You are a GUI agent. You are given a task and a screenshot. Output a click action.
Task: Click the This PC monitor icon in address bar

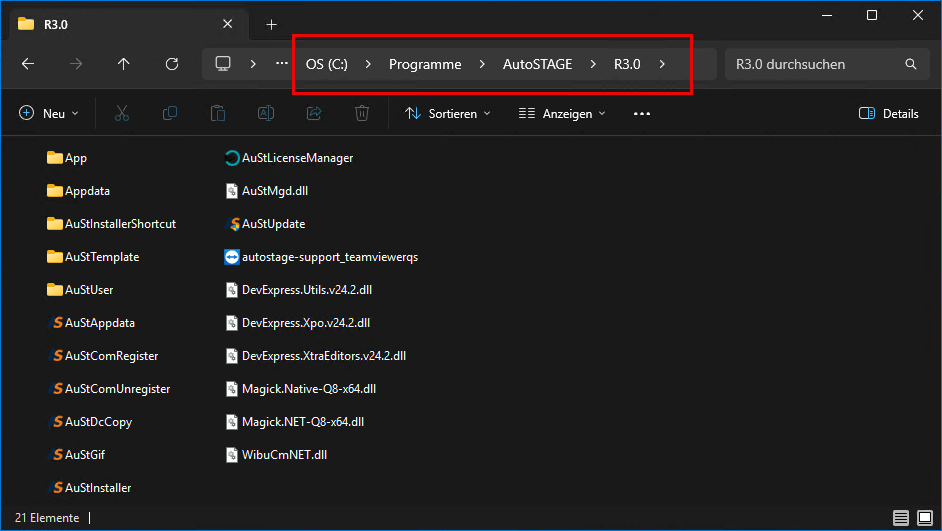[x=223, y=64]
